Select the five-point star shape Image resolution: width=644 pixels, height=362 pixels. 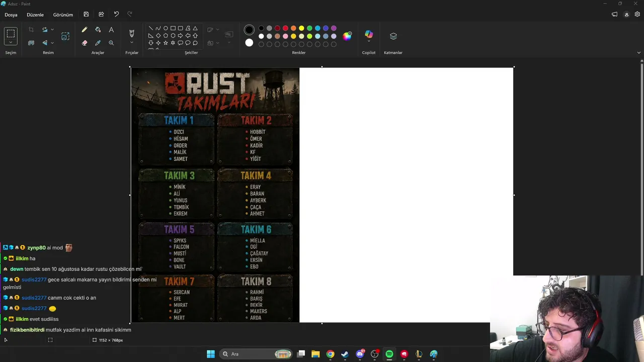tap(166, 43)
